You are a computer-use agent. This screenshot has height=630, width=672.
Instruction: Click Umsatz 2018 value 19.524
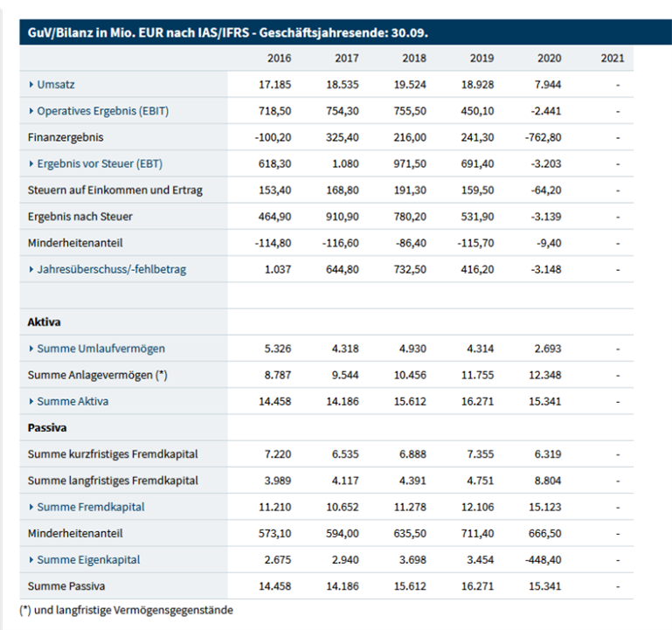coord(410,85)
